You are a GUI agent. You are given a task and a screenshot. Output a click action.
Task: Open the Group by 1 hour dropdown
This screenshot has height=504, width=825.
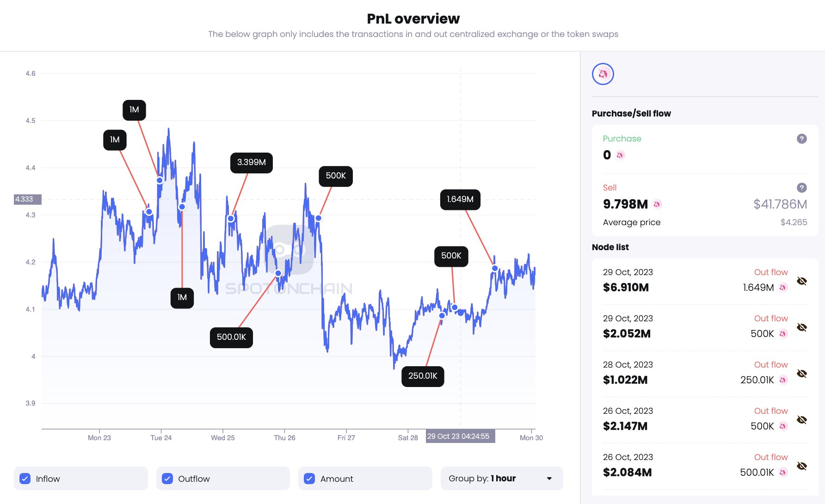[x=501, y=479]
